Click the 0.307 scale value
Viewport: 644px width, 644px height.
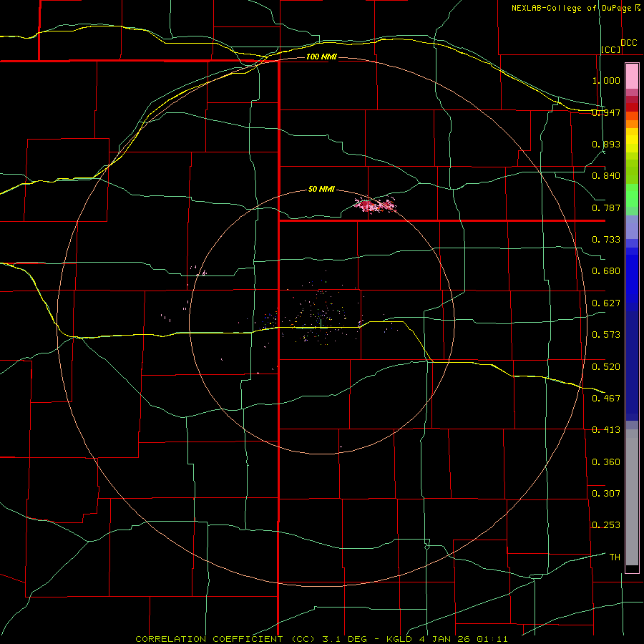(x=606, y=494)
